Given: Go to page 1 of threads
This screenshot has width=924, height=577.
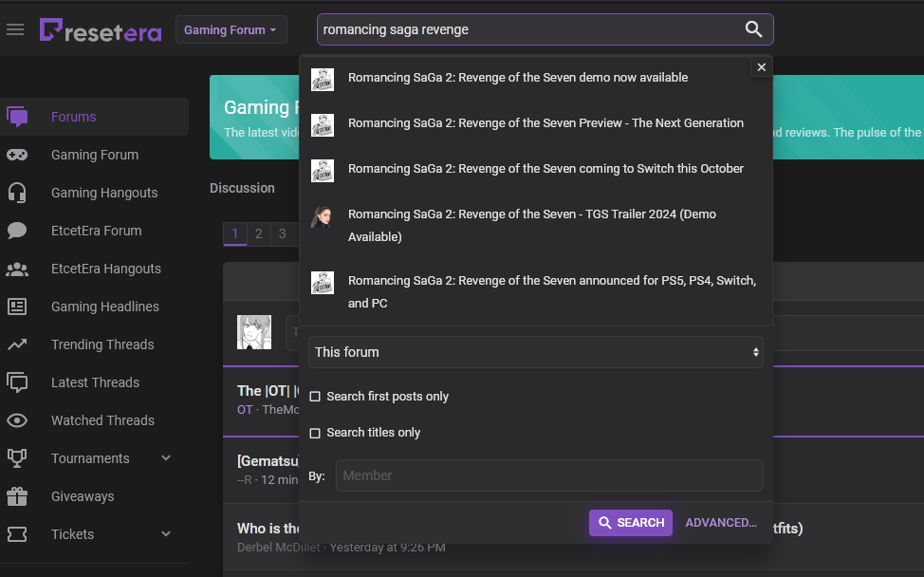Looking at the screenshot, I should point(234,234).
